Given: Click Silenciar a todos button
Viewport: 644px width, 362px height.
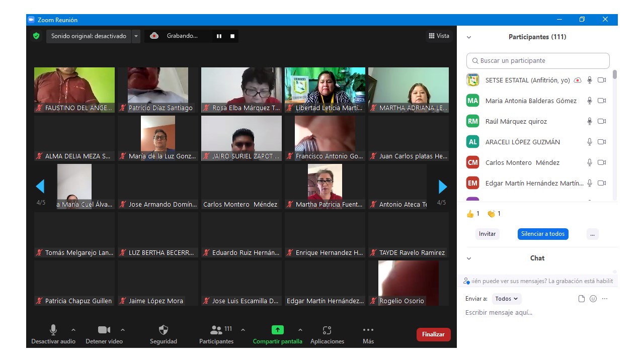Looking at the screenshot, I should [x=543, y=234].
